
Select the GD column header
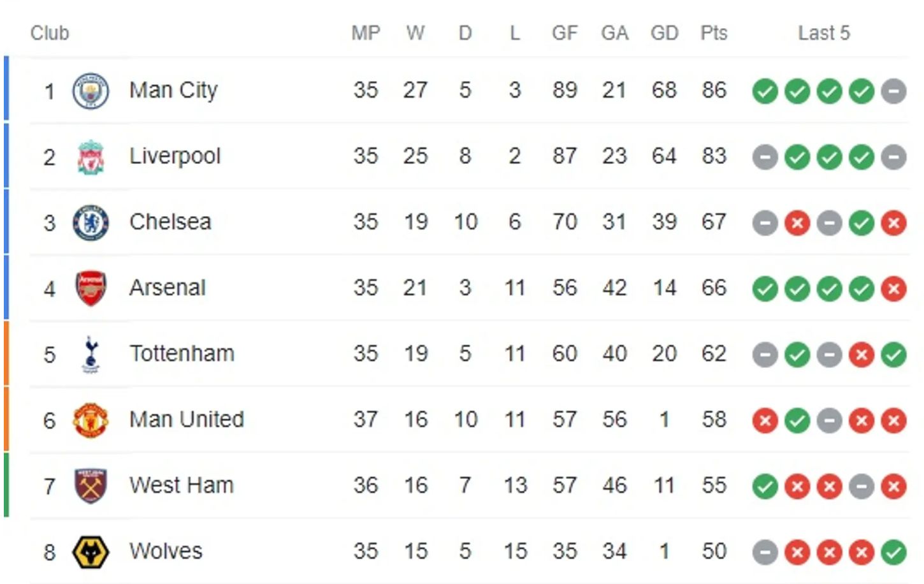pyautogui.click(x=664, y=33)
